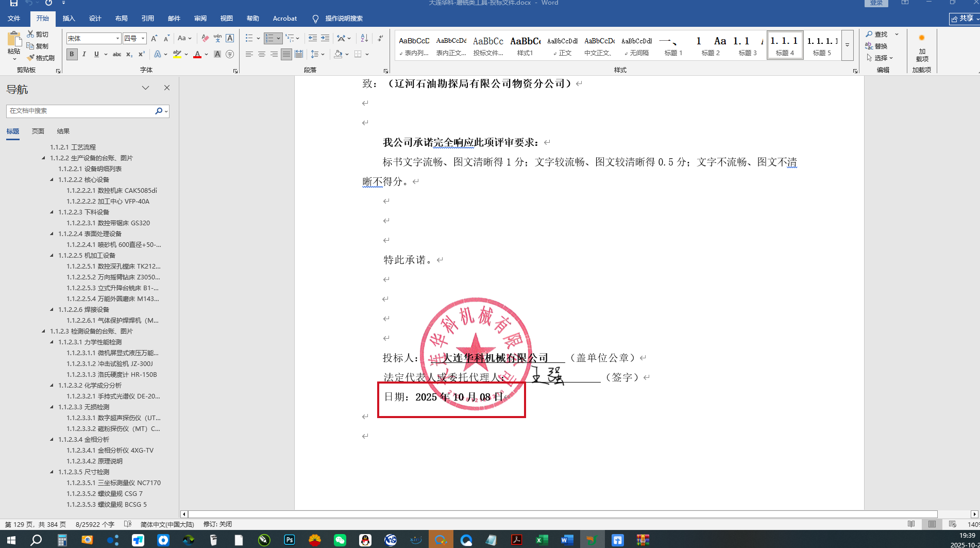Open the phonetic guide (wén) tool
This screenshot has height=548, width=980.
pyautogui.click(x=217, y=38)
